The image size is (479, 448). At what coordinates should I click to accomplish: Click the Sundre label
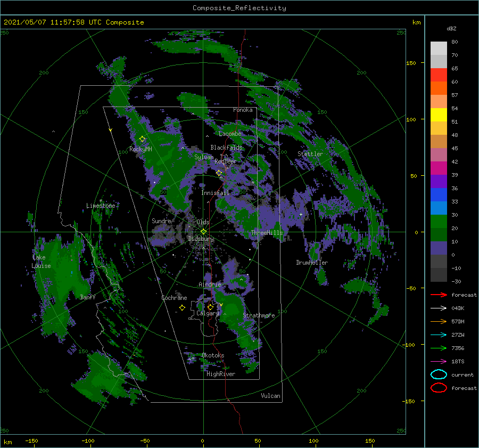pyautogui.click(x=161, y=221)
